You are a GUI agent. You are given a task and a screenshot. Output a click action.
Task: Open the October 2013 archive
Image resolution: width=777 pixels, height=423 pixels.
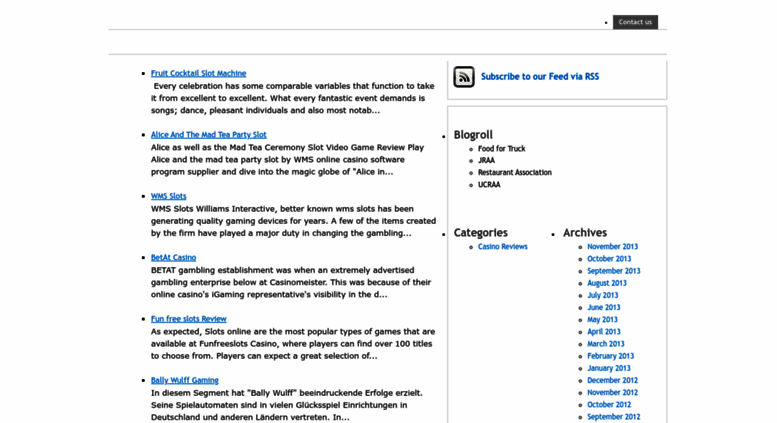pyautogui.click(x=609, y=259)
